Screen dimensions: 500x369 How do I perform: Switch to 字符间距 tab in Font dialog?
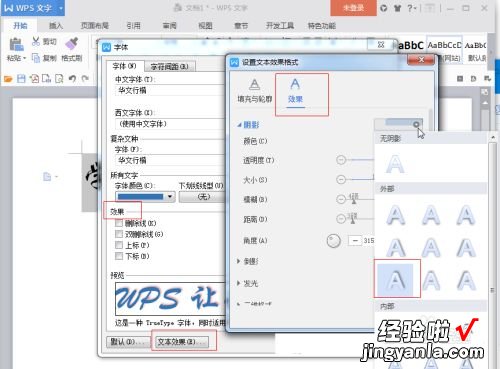pos(170,67)
